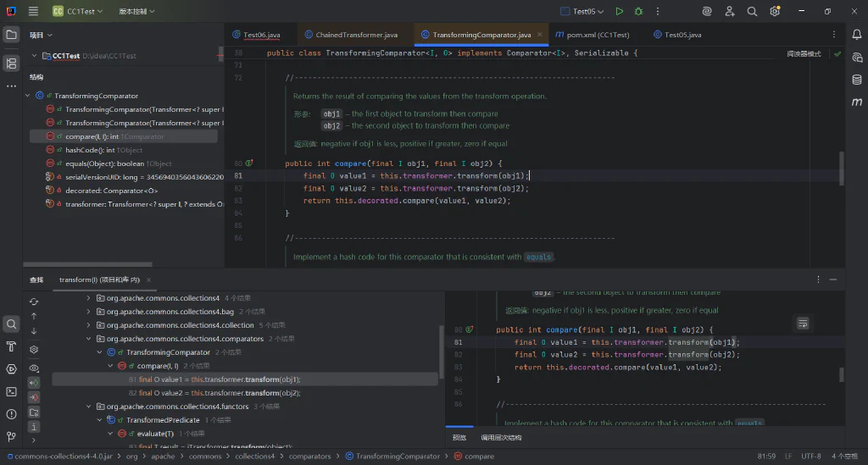The image size is (868, 465).
Task: Toggle show write access usages
Action: 34,397
